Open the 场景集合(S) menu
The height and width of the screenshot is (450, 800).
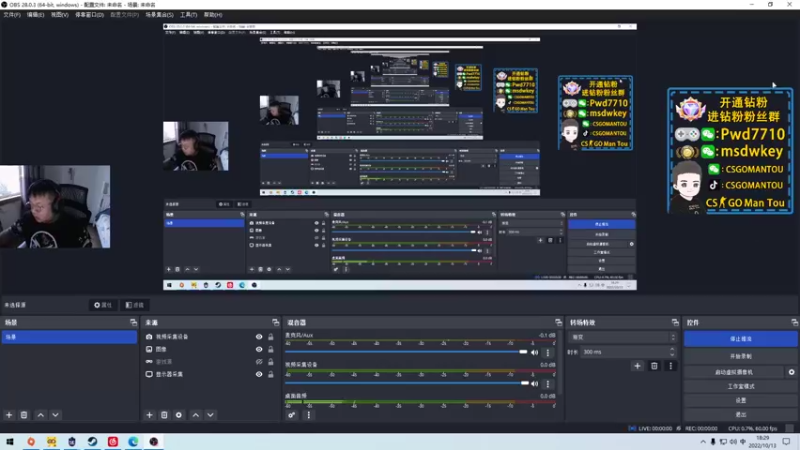[x=159, y=15]
